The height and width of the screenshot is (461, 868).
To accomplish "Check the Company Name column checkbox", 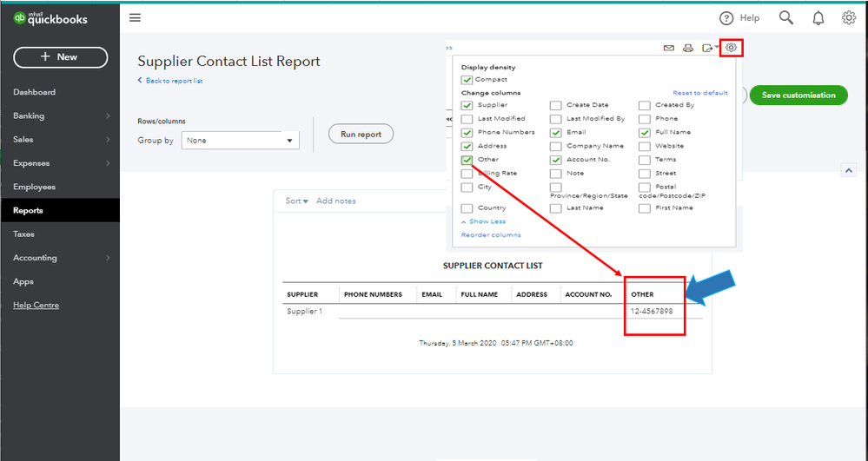I will coord(556,147).
